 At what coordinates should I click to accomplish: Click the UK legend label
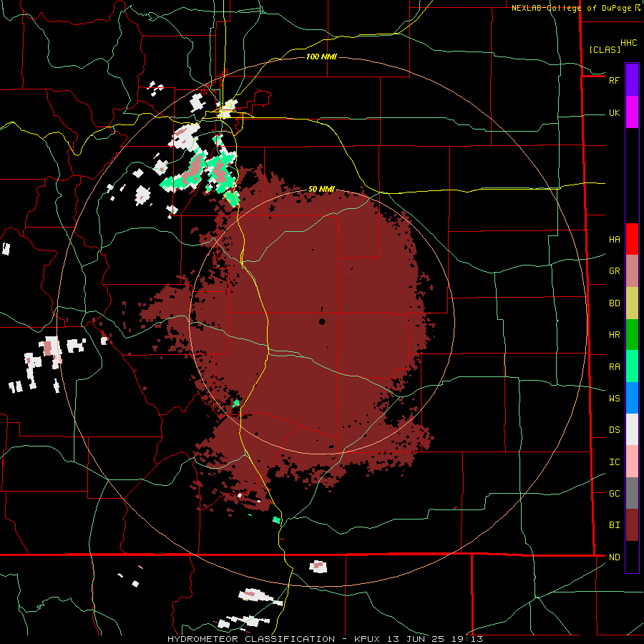pyautogui.click(x=614, y=112)
